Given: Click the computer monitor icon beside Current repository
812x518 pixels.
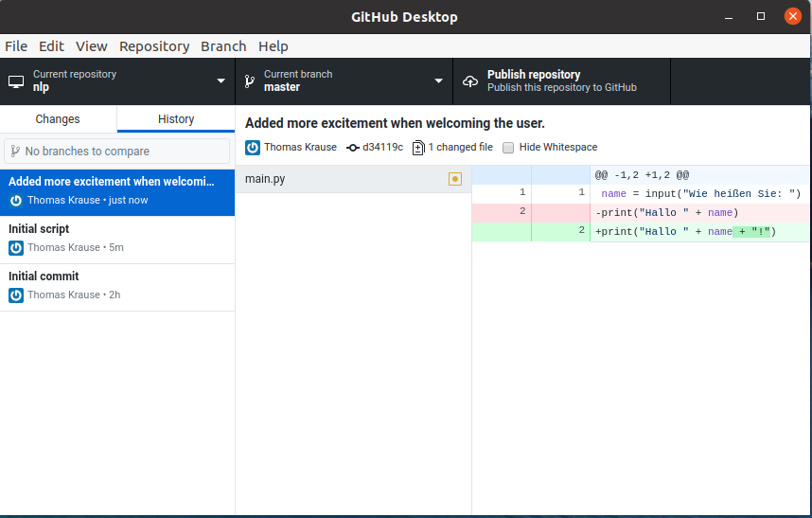Looking at the screenshot, I should (x=16, y=81).
